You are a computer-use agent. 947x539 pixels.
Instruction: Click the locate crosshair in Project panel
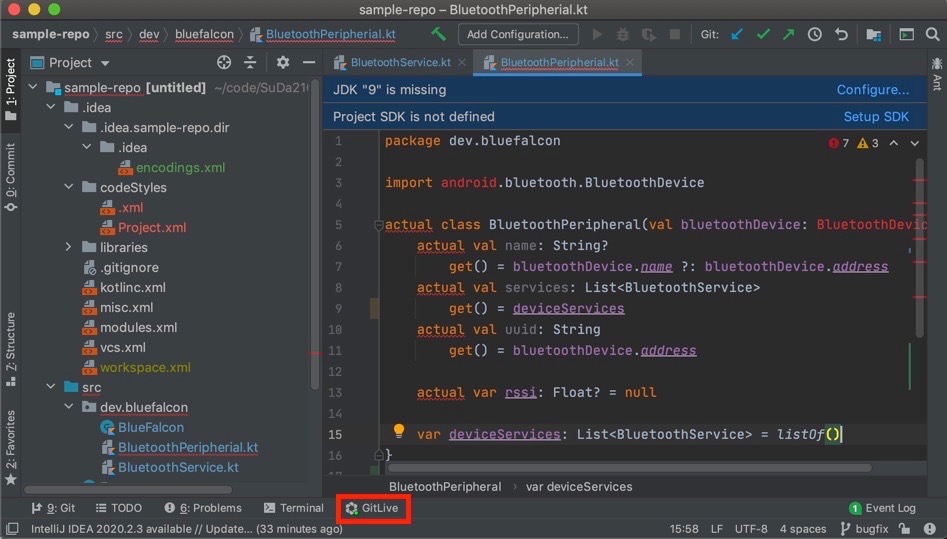tap(224, 62)
